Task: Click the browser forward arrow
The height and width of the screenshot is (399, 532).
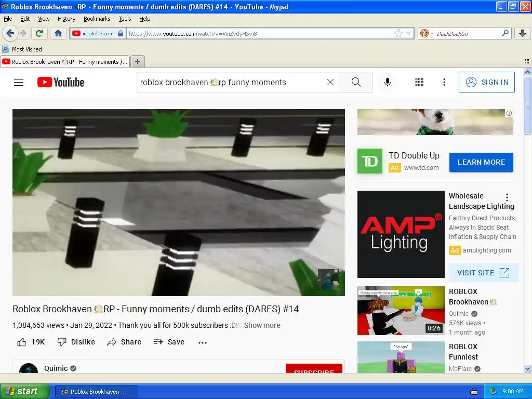Action: (x=23, y=33)
